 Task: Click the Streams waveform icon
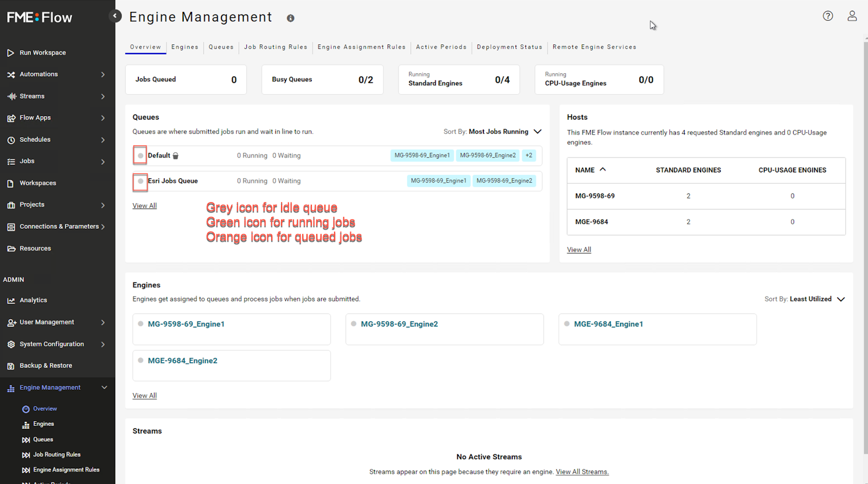(11, 96)
